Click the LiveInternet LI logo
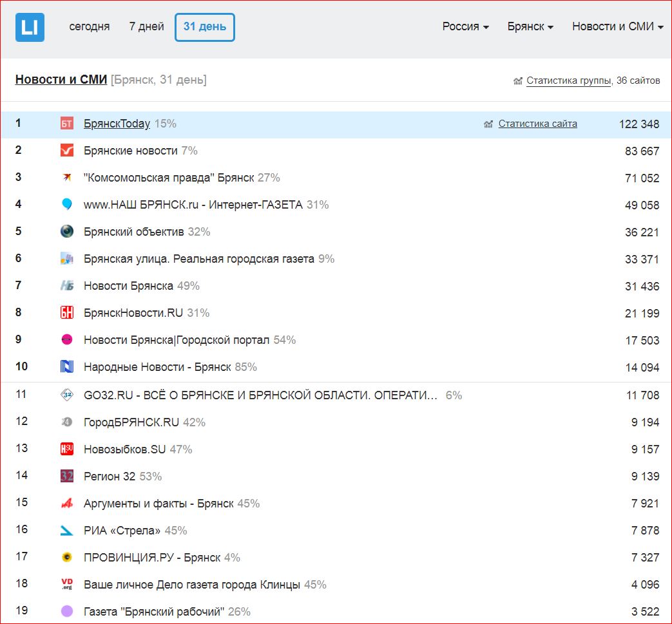Image resolution: width=672 pixels, height=624 pixels. pyautogui.click(x=30, y=28)
